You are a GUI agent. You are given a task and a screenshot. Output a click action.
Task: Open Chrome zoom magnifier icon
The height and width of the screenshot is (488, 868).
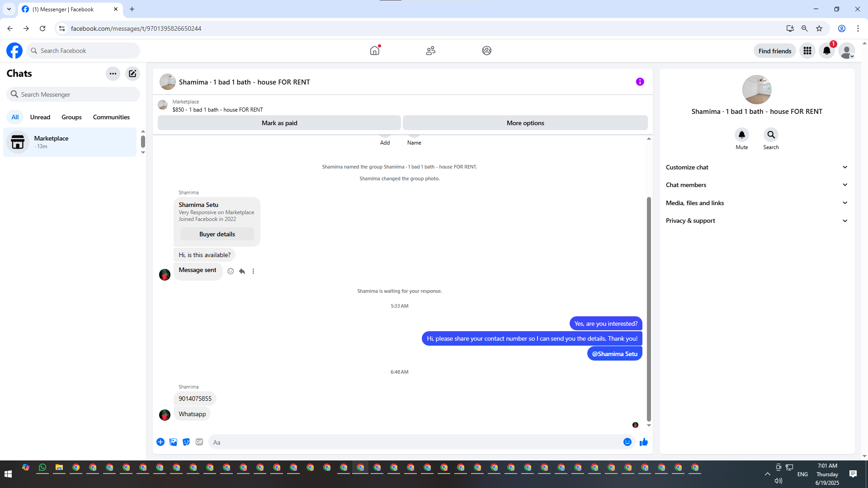805,28
